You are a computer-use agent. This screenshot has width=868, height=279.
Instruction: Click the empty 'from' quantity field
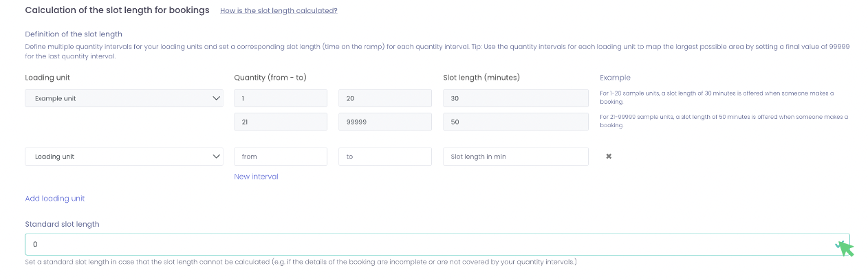280,157
